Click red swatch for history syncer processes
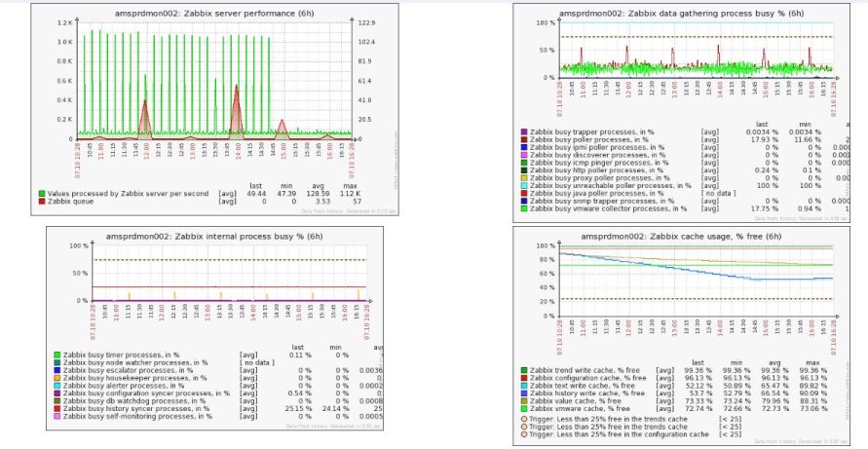 [x=57, y=409]
